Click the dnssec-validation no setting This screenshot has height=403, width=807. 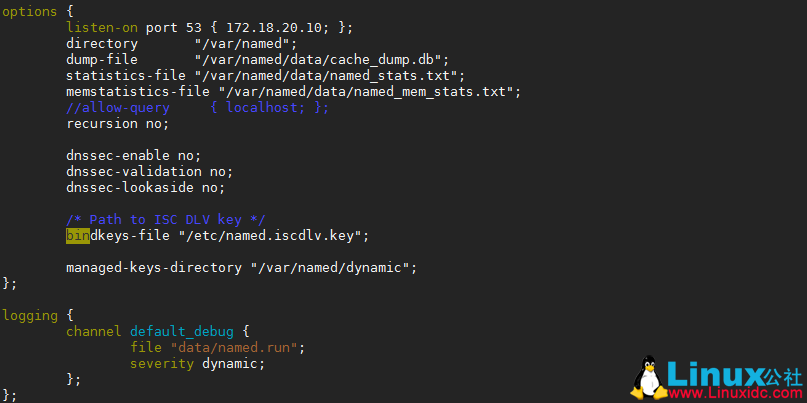pyautogui.click(x=149, y=172)
